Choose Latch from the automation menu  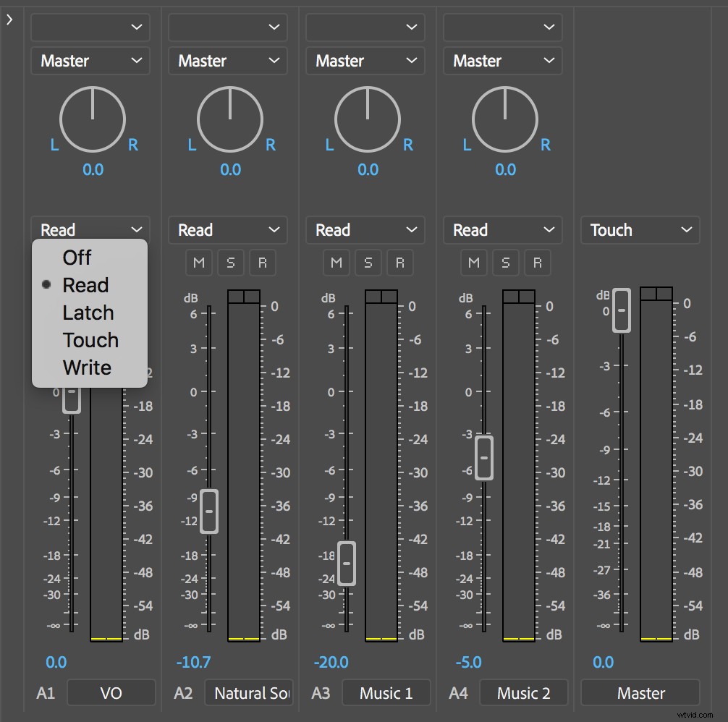[x=88, y=313]
